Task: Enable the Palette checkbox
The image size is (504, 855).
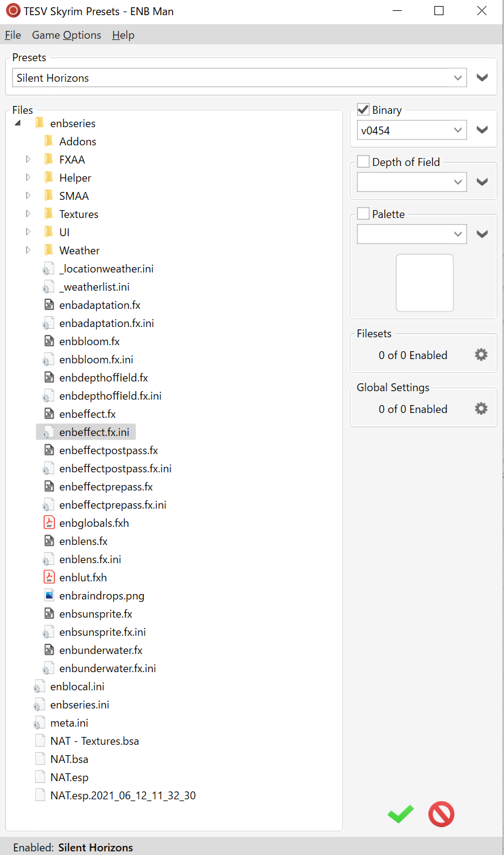Action: click(x=363, y=214)
